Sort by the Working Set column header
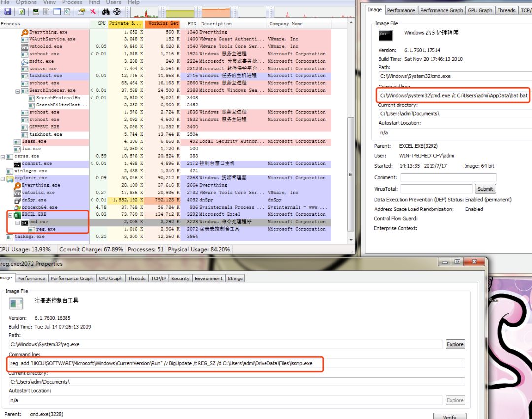The width and height of the screenshot is (532, 419). pyautogui.click(x=164, y=24)
